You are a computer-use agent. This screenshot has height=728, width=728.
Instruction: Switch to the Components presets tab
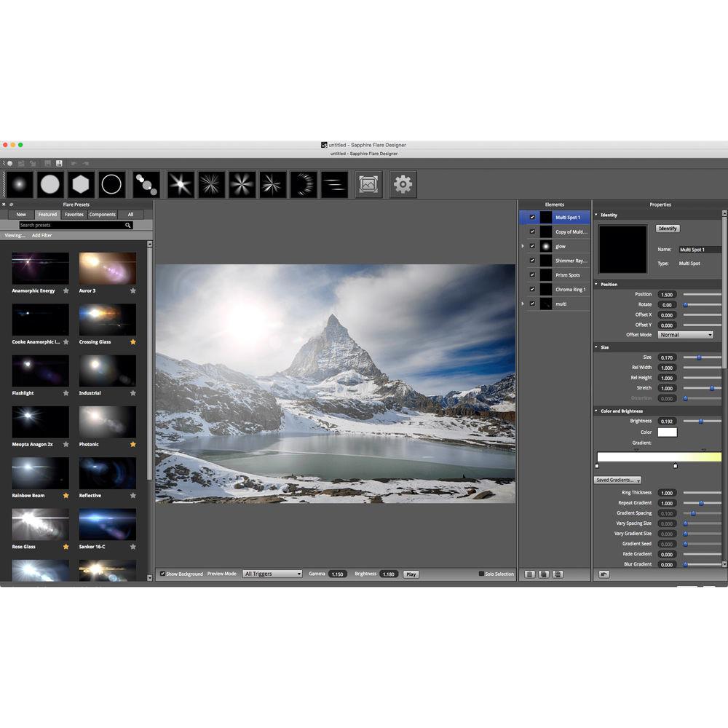(x=102, y=214)
